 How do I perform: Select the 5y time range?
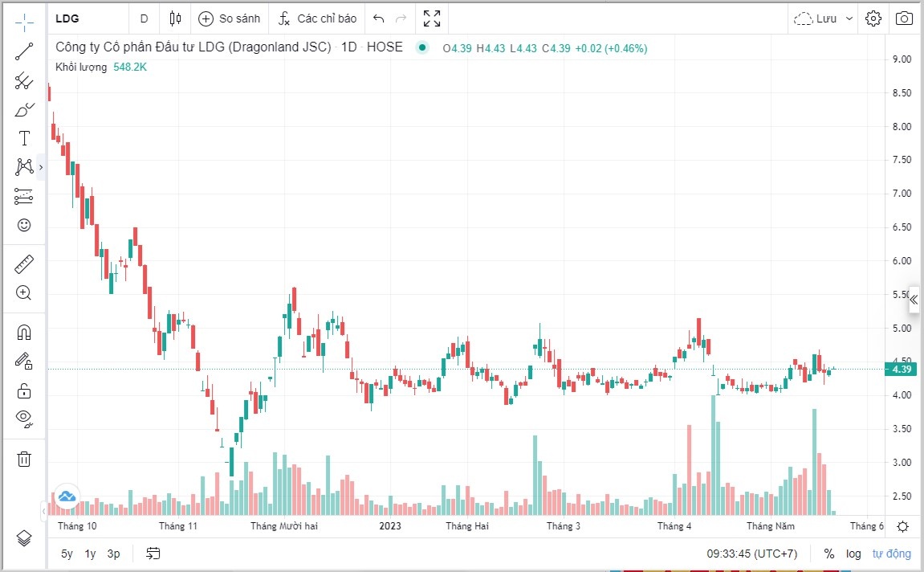[x=67, y=554]
